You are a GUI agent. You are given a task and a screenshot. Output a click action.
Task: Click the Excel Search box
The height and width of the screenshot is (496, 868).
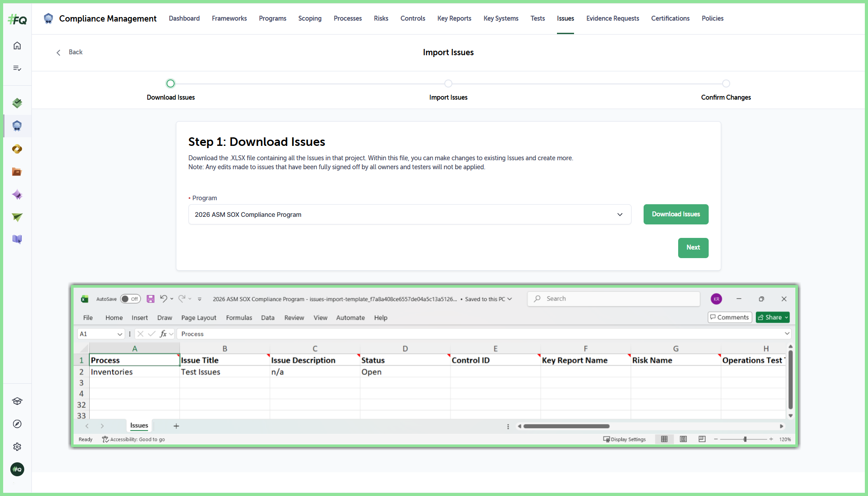coord(614,299)
